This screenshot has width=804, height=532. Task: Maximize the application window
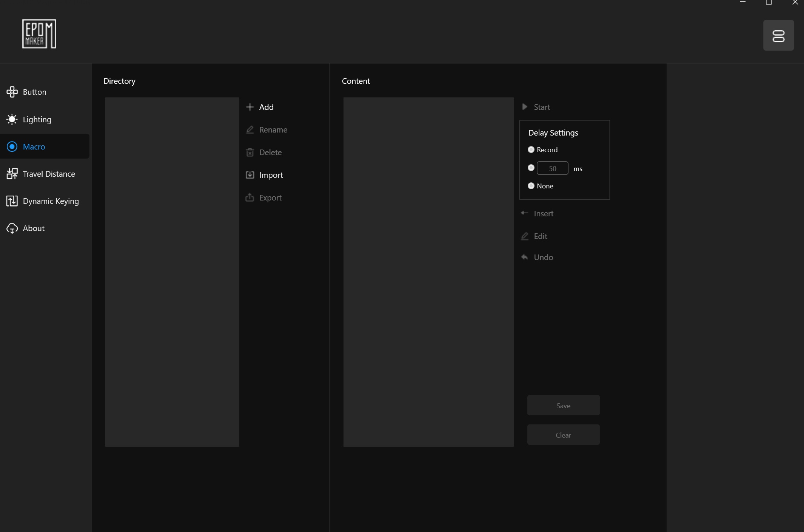point(769,3)
